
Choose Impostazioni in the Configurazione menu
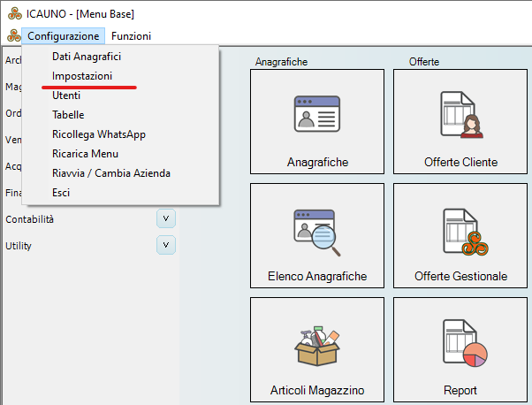click(x=82, y=76)
